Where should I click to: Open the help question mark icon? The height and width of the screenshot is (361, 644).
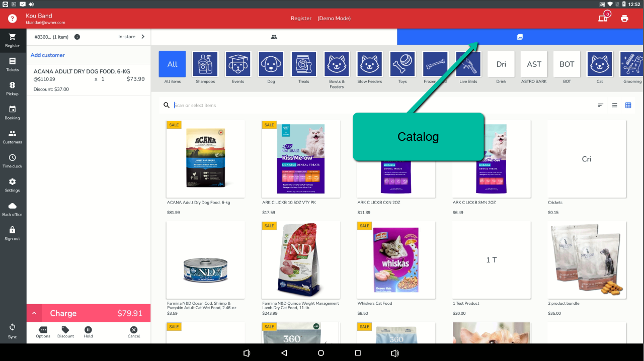[13, 19]
